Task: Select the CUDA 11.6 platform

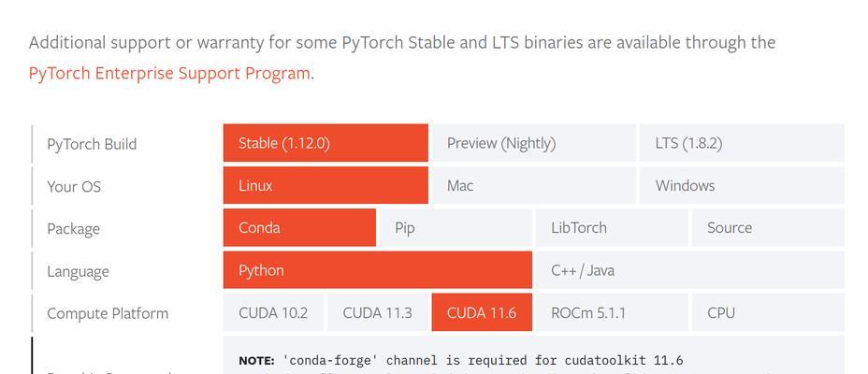Action: [482, 312]
